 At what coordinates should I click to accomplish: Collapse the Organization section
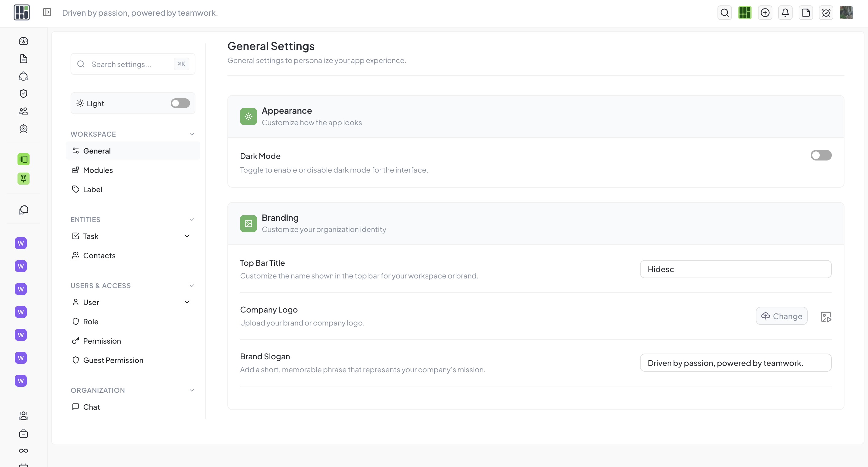coord(192,390)
